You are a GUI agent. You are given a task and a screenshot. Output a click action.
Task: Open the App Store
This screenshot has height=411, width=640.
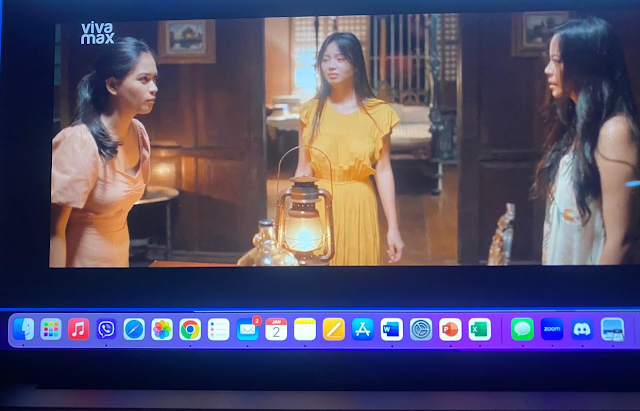point(362,329)
